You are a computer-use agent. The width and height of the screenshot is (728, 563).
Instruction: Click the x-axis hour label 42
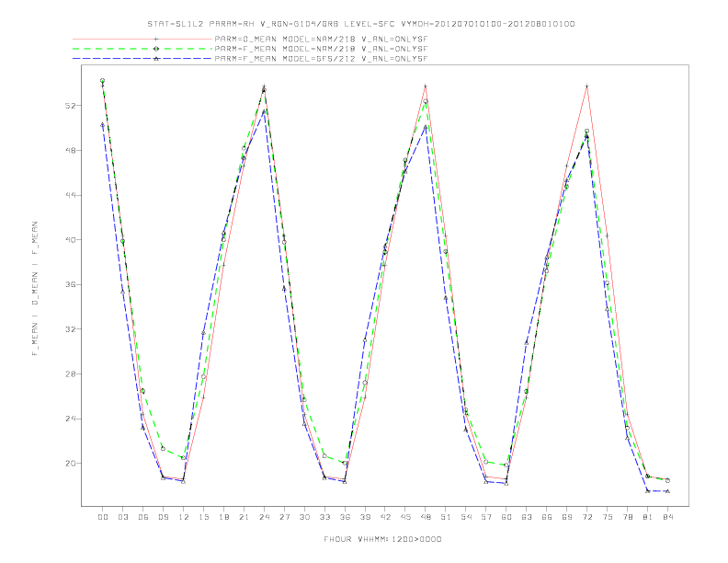385,517
